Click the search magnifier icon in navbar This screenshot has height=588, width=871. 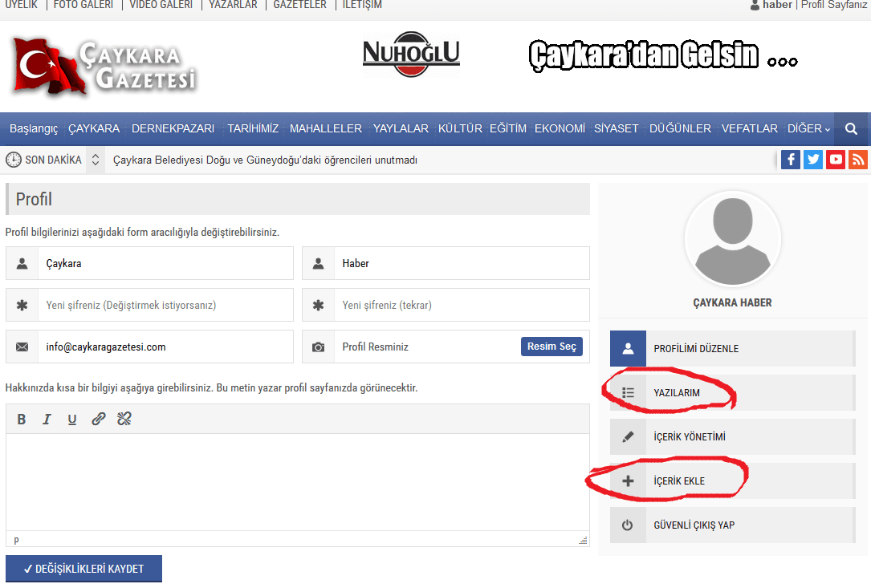pos(851,128)
